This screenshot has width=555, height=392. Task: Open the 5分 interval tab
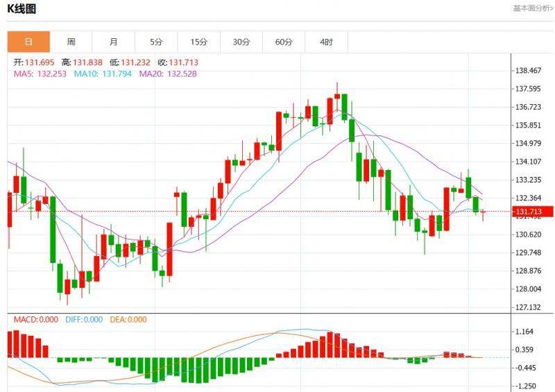pos(156,42)
